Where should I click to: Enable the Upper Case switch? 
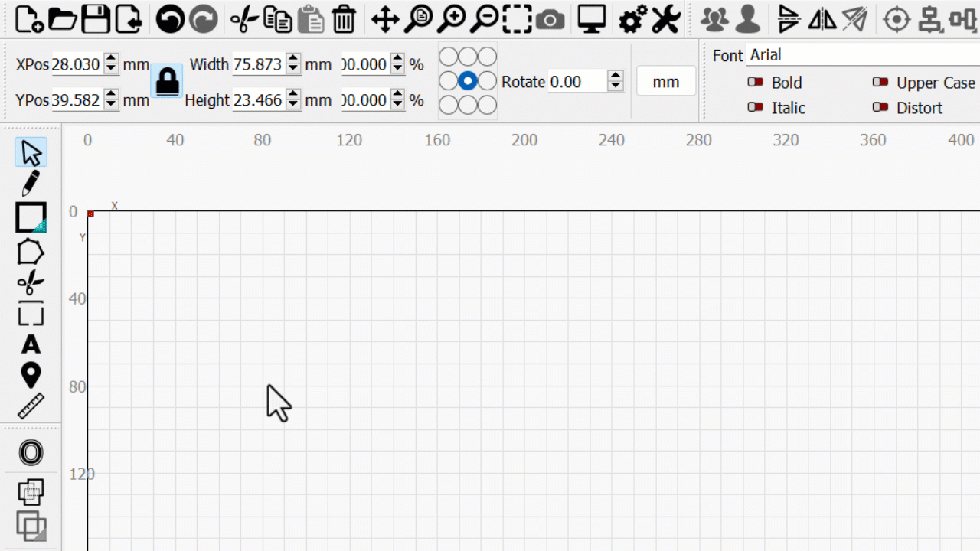coord(880,83)
